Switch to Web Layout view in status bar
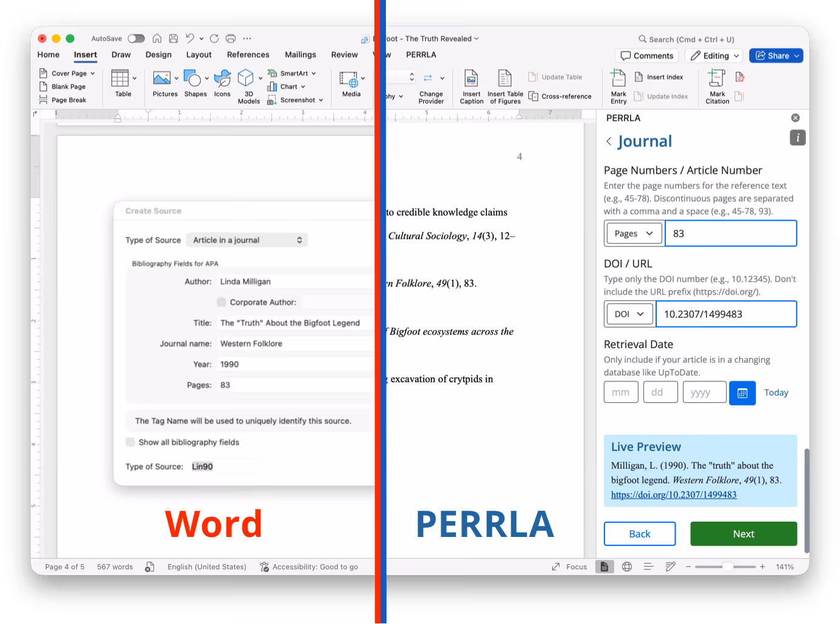The width and height of the screenshot is (840, 624). tap(627, 567)
